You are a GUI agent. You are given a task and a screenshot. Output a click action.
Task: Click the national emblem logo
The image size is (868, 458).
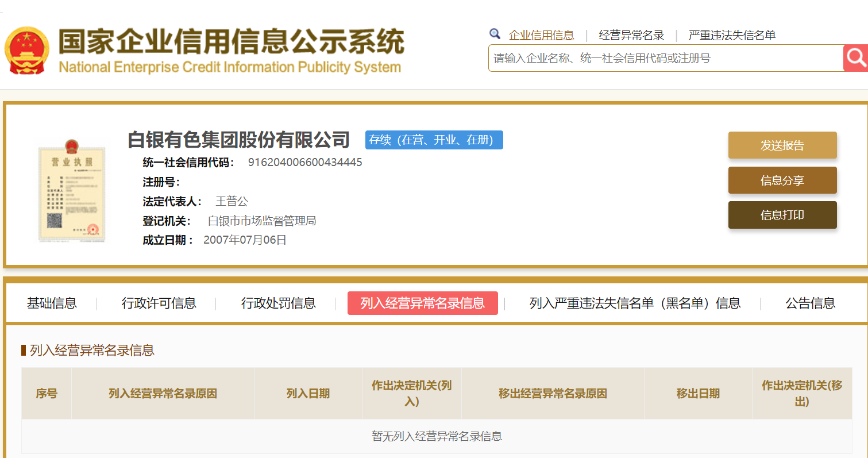27,50
